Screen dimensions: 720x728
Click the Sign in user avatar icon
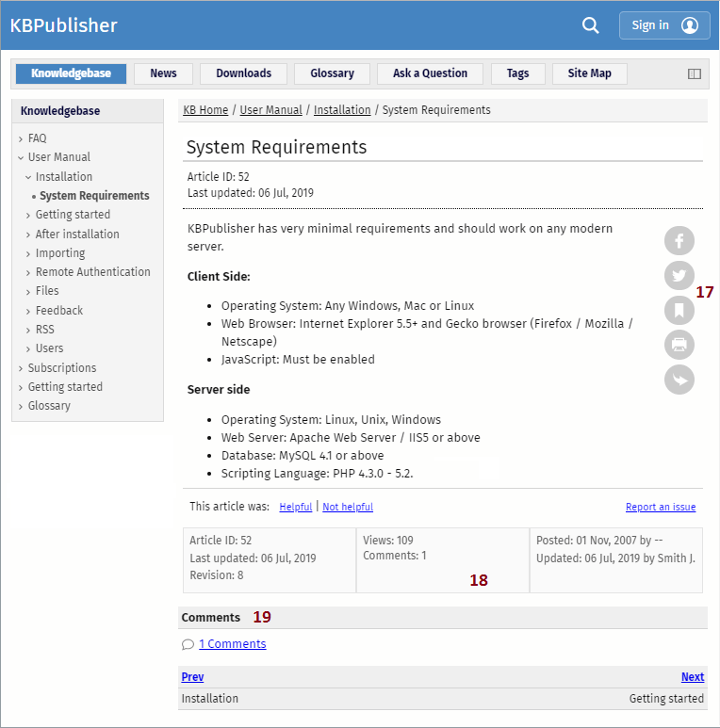(690, 25)
